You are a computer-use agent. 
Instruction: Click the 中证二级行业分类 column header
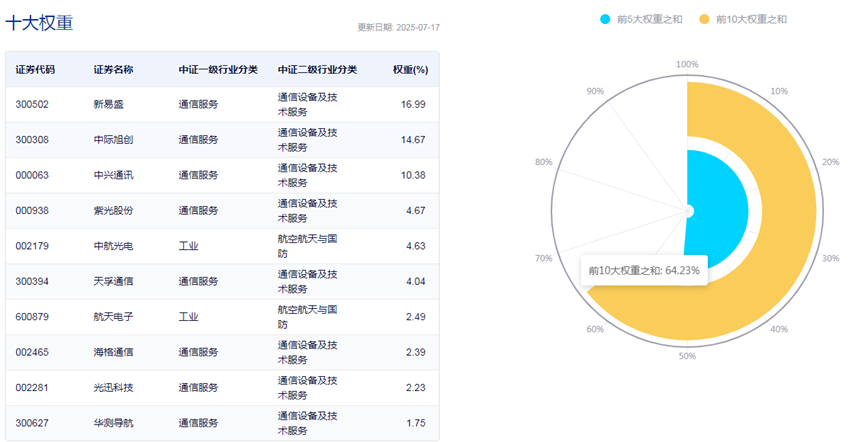pyautogui.click(x=317, y=70)
